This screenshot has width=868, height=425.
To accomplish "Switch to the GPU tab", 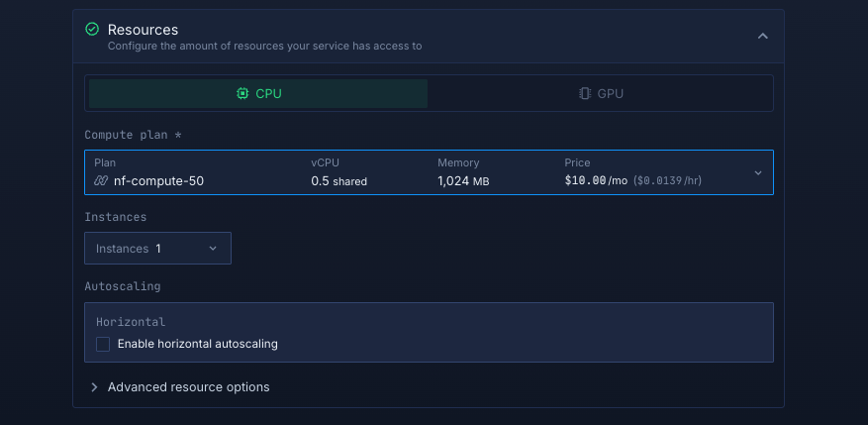I will (x=601, y=94).
